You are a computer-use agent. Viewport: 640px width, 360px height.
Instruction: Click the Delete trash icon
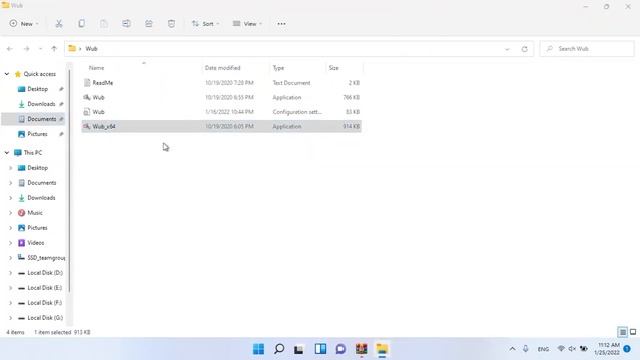pos(171,24)
